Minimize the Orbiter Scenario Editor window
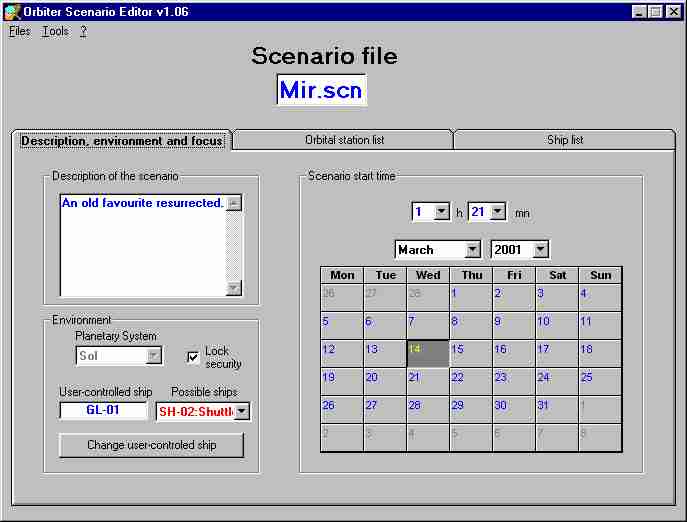 tap(639, 12)
